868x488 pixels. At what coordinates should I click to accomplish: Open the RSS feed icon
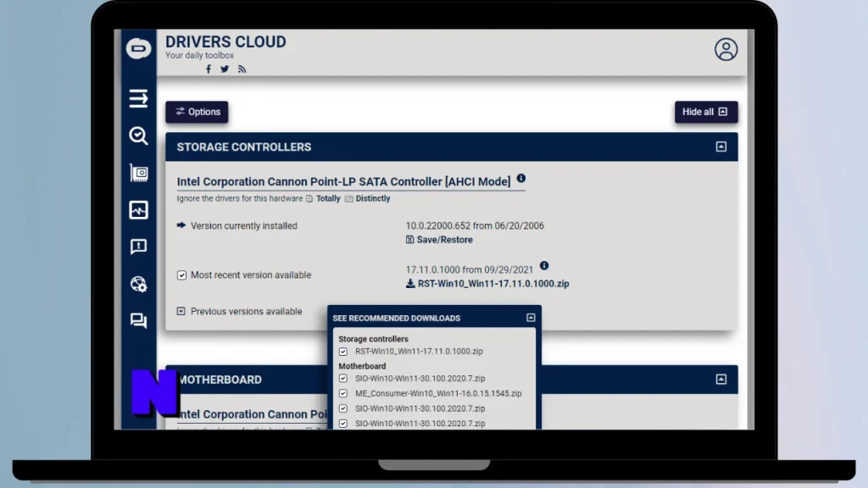click(242, 69)
